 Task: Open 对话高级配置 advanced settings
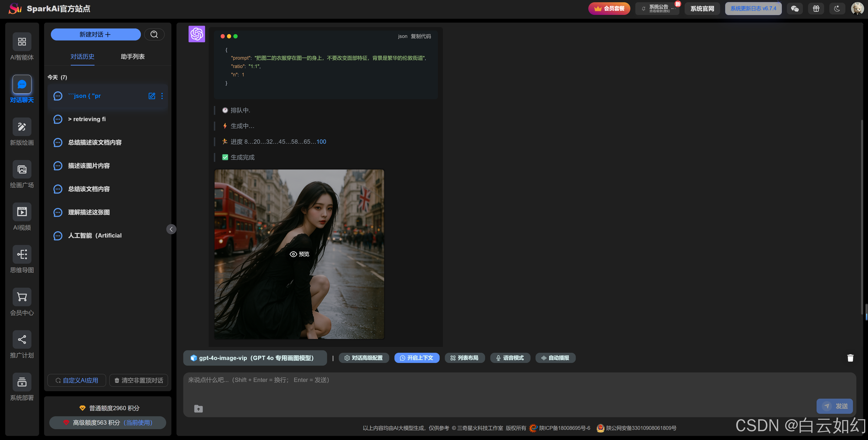tap(364, 358)
